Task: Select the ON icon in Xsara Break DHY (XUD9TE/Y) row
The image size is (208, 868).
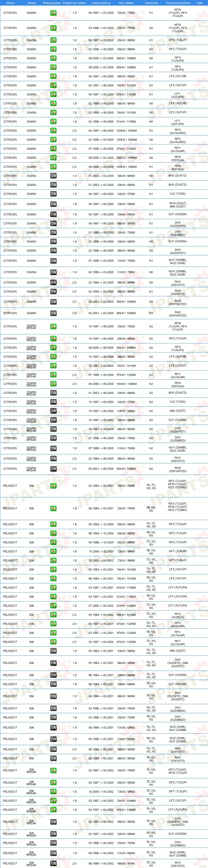Action: pyautogui.click(x=53, y=429)
